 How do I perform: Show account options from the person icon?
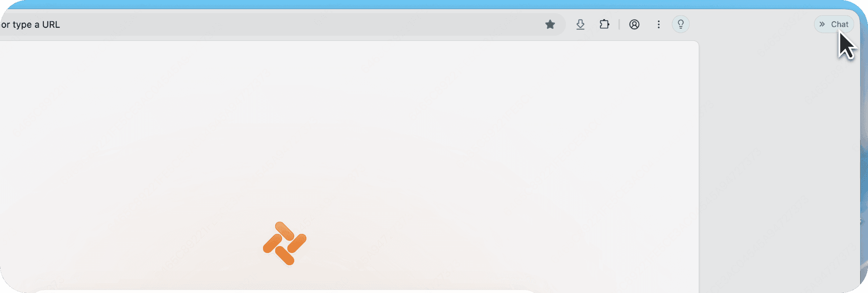(634, 24)
